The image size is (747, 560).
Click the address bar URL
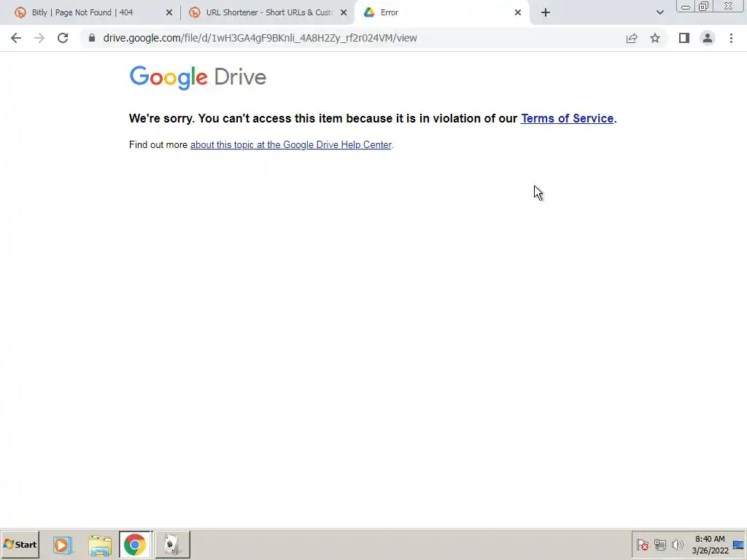pyautogui.click(x=260, y=38)
